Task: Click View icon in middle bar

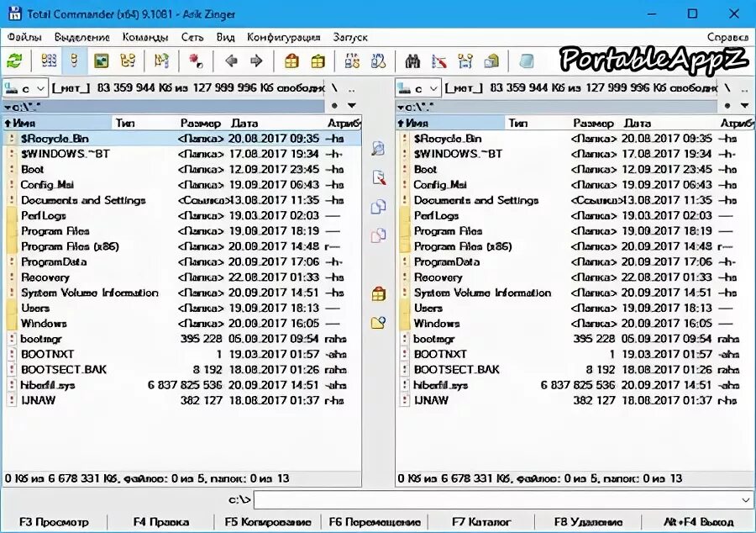Action: [x=379, y=148]
